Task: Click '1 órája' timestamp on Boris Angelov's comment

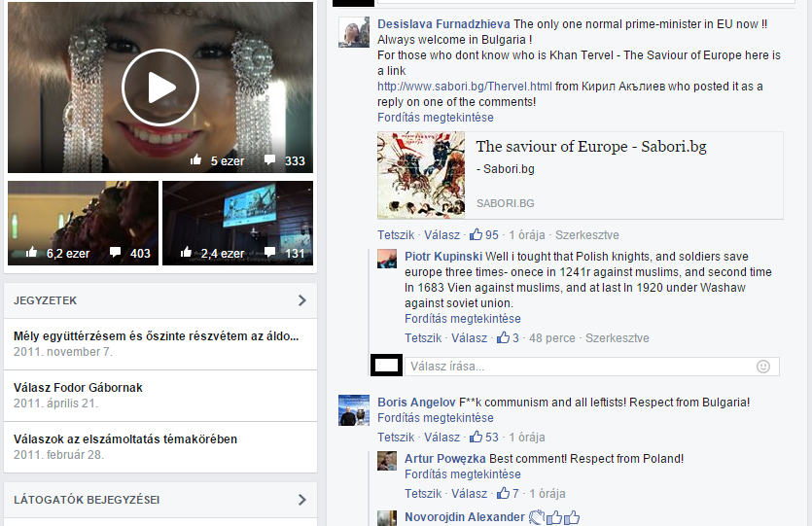Action: (527, 438)
